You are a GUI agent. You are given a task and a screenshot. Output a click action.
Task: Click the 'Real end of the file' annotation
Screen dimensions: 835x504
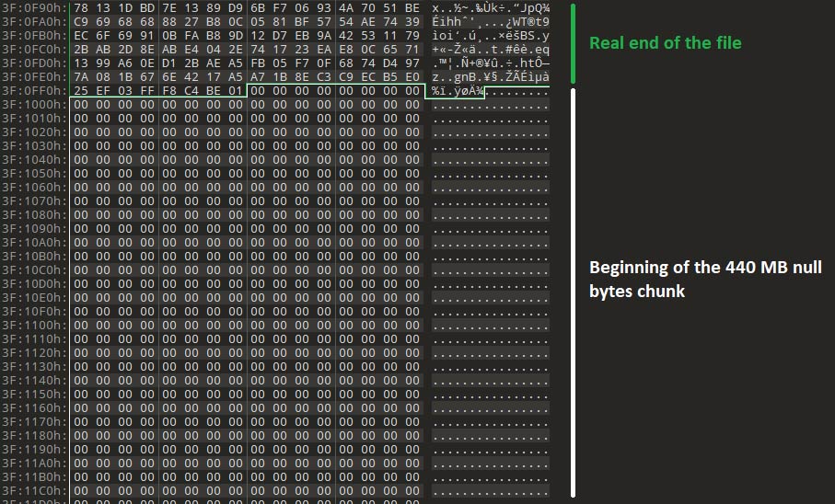point(665,42)
